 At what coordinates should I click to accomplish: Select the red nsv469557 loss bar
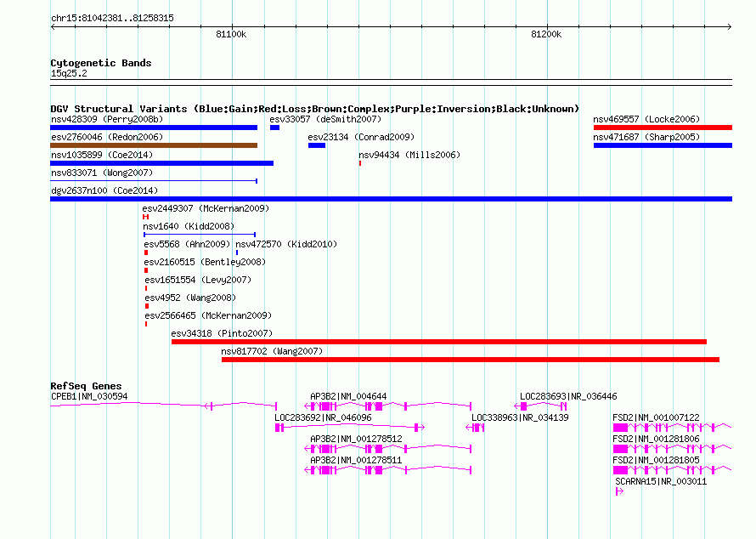(663, 128)
